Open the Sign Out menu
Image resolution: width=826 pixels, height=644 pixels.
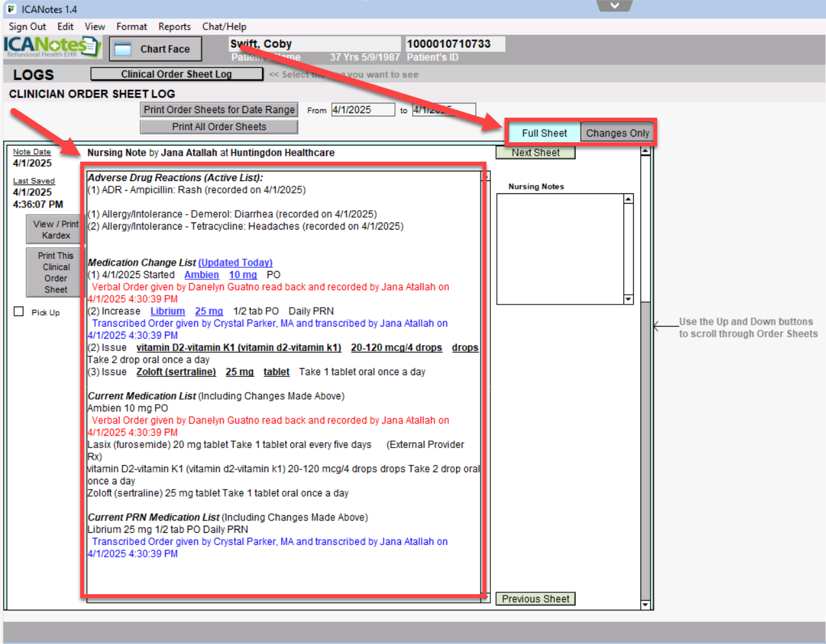(x=27, y=27)
